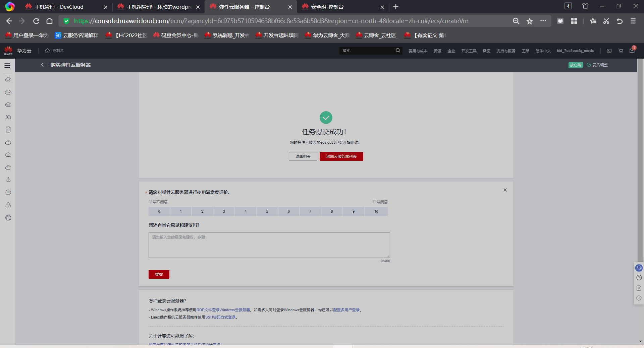This screenshot has width=644, height=348.
Task: Select rating 5 on satisfaction scale
Action: coord(267,211)
